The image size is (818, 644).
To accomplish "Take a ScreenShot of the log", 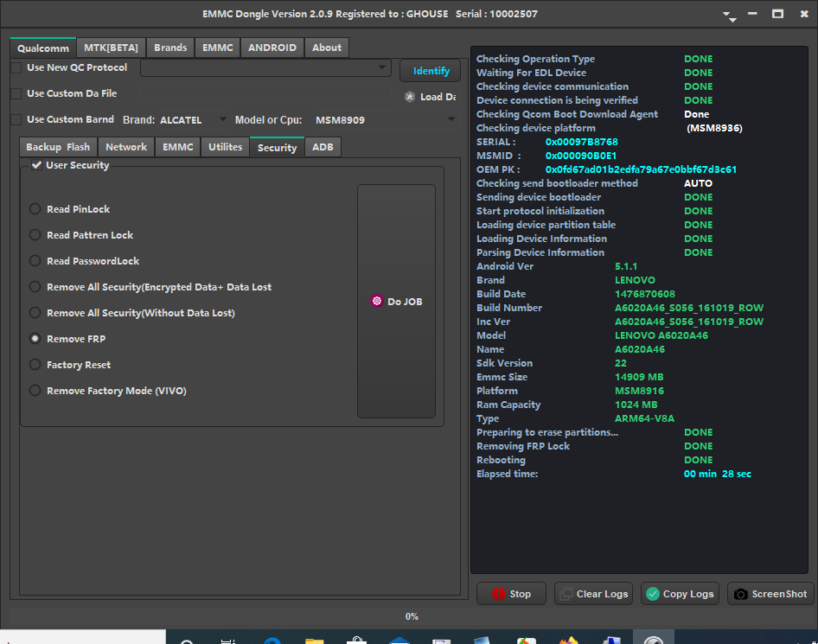I will tap(770, 593).
